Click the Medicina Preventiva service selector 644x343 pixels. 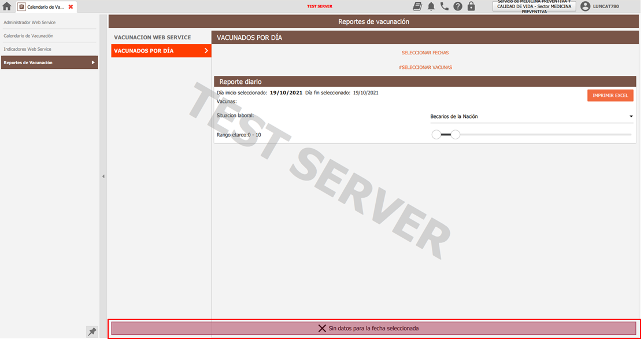coord(534,6)
